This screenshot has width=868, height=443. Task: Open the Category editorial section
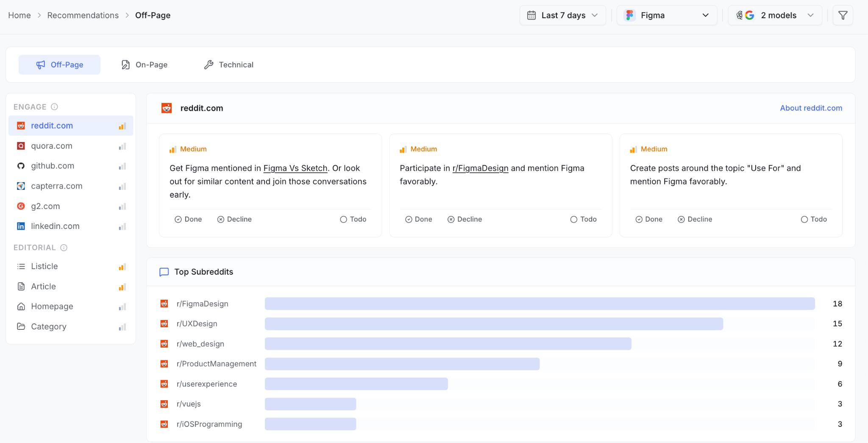[x=71, y=326]
